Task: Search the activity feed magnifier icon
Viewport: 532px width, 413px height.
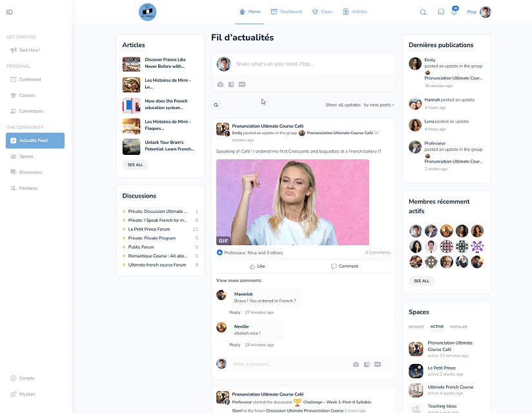Action: 216,105
